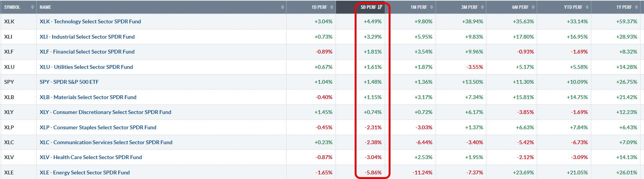Open XLK Technology Select Sector SPDR Fund link
The width and height of the screenshot is (644, 179).
(90, 21)
